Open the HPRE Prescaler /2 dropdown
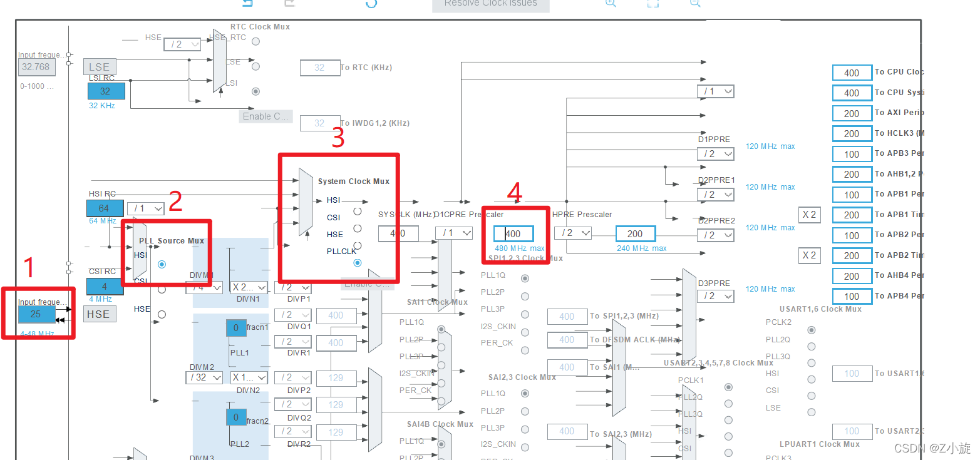The height and width of the screenshot is (460, 980). pyautogui.click(x=573, y=233)
